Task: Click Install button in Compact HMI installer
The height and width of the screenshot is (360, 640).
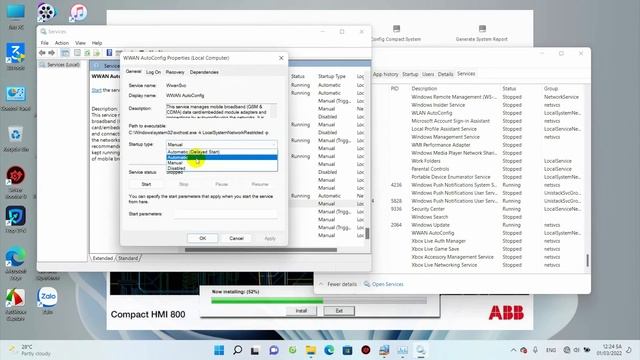Action: point(301,311)
